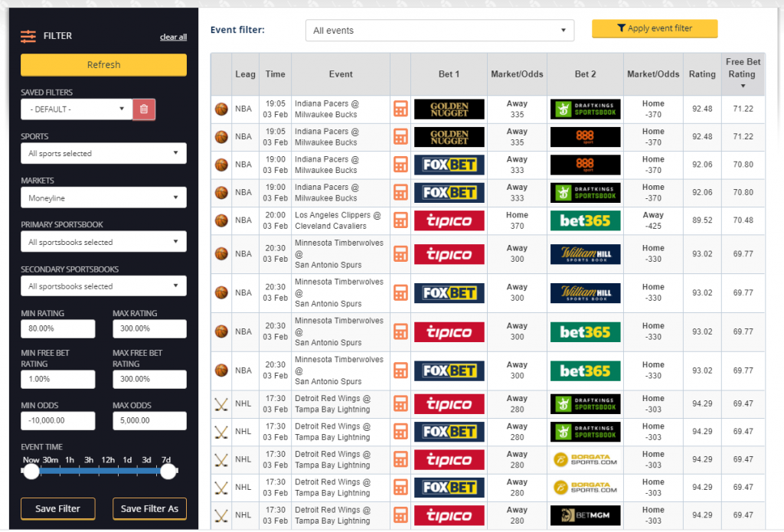Open calculator for FoxBet vs bet365 Timberwolves row
Viewport: 784px width, 532px height.
(400, 370)
